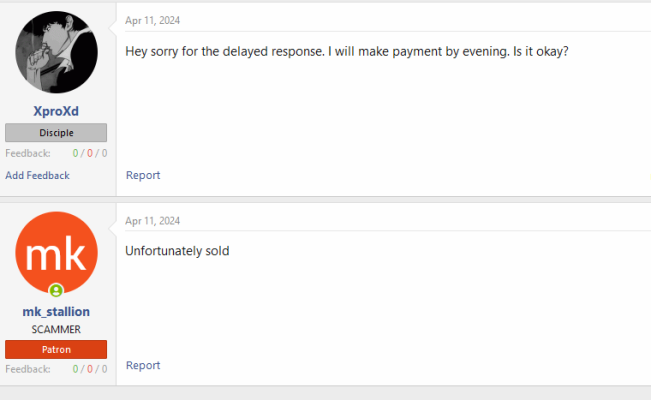Click the SCAMMER title under mk_stallion

click(x=56, y=329)
